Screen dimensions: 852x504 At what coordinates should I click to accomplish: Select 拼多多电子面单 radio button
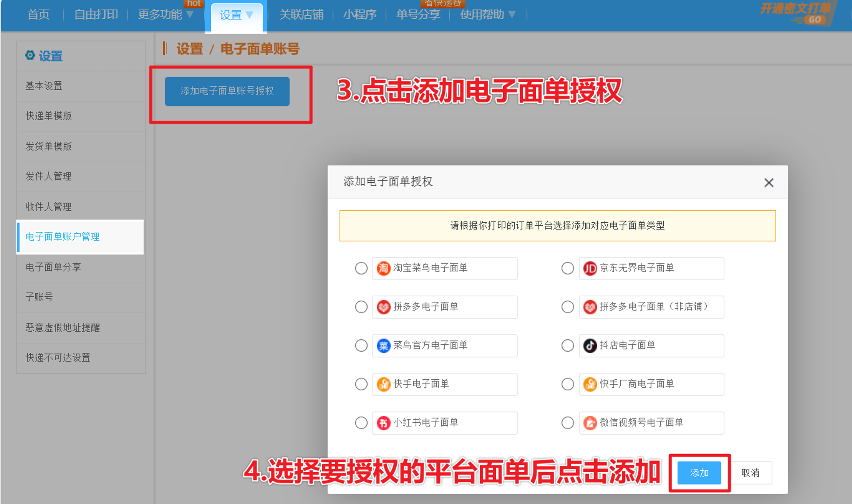pyautogui.click(x=361, y=307)
